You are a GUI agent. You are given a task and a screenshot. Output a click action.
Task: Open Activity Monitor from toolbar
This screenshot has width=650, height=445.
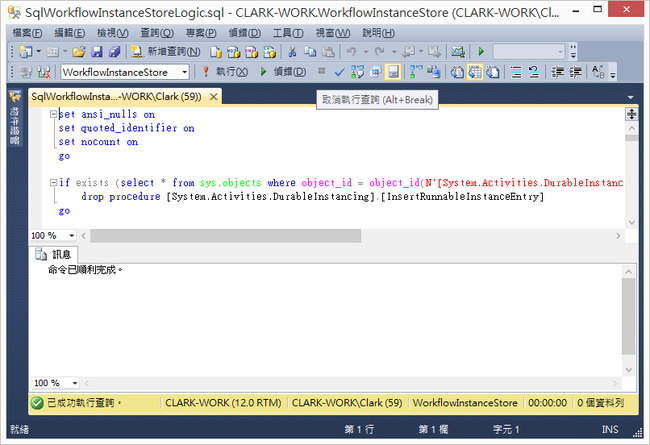458,52
